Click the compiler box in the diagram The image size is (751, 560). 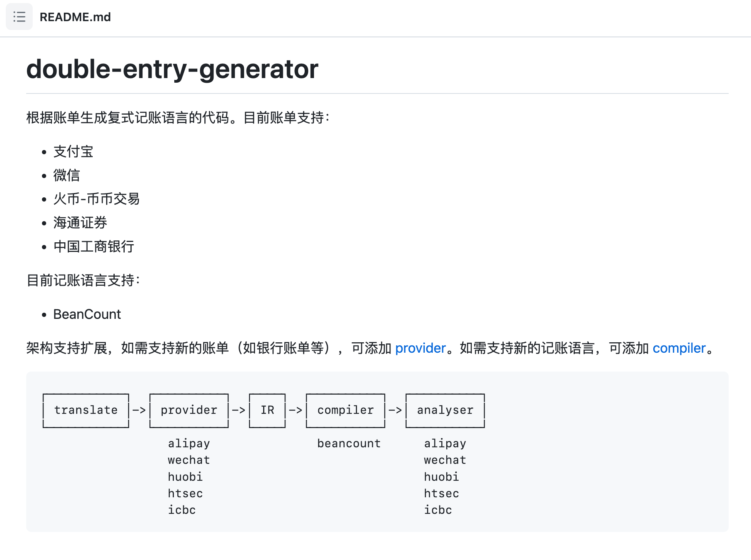click(x=345, y=410)
